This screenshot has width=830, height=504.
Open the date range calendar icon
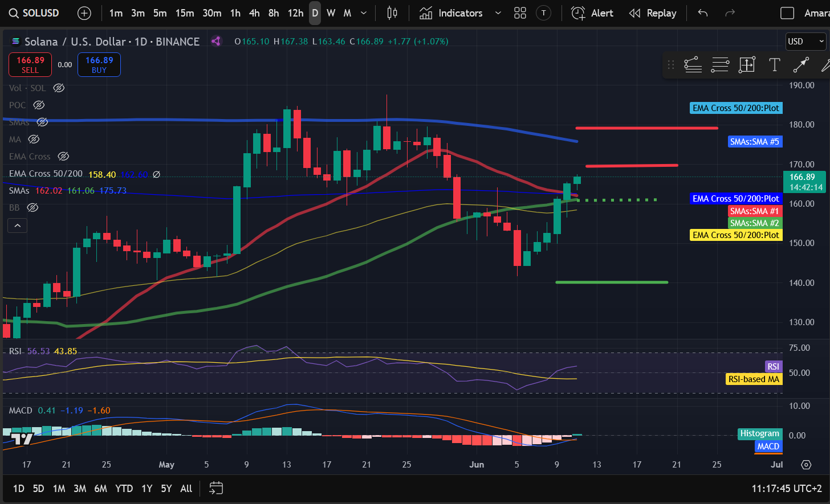216,488
